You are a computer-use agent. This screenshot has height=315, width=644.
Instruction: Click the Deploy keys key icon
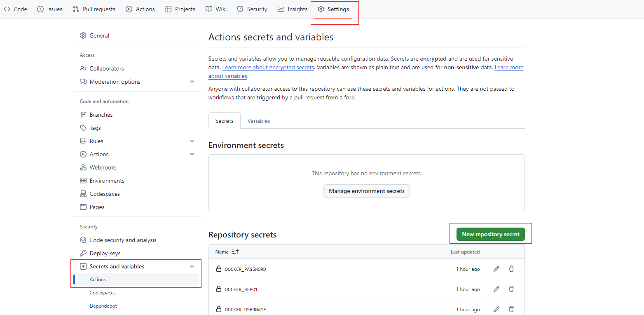coord(83,253)
